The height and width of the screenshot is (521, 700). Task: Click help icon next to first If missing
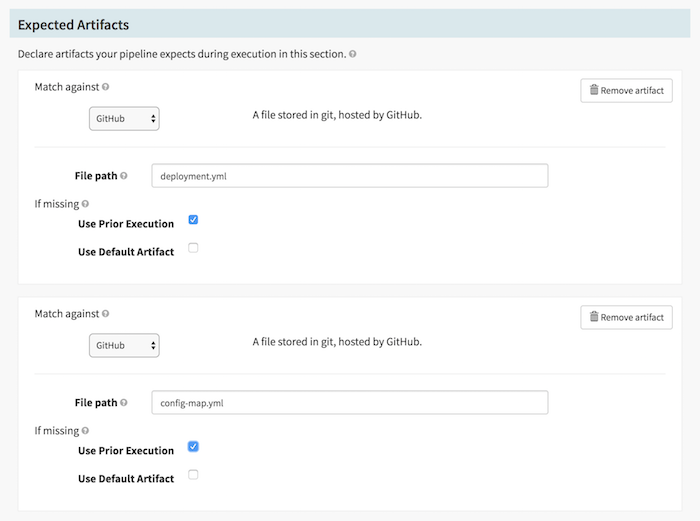pos(85,204)
